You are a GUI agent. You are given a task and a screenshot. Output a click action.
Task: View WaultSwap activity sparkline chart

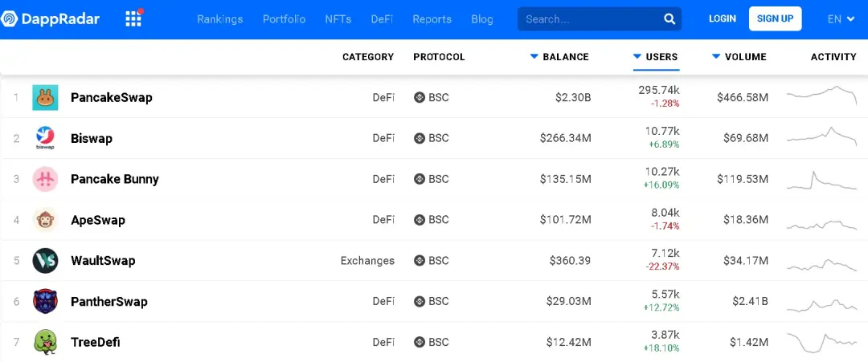821,266
